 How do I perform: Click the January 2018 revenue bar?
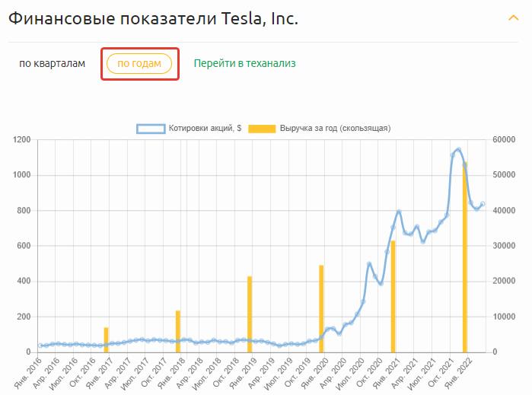[178, 331]
